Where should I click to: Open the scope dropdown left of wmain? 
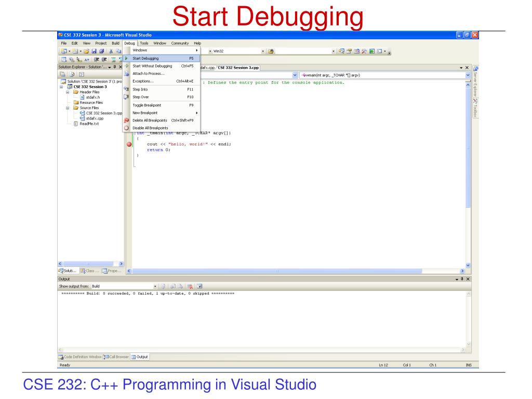coord(295,75)
